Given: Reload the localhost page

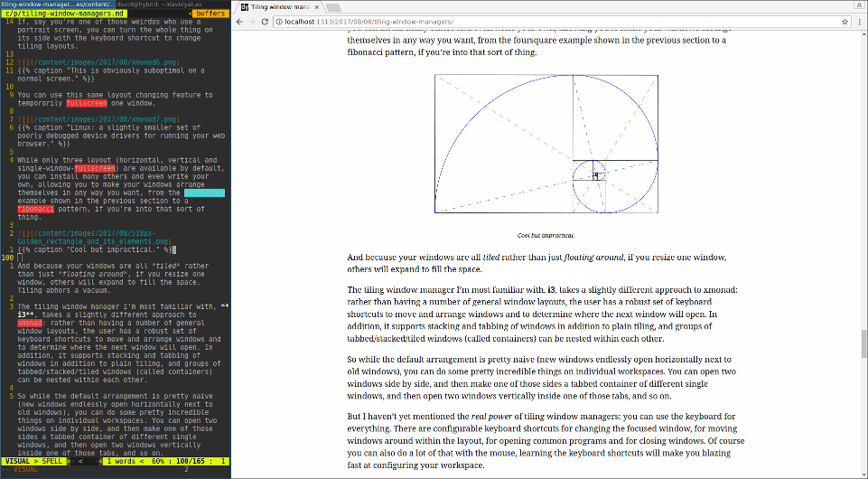Looking at the screenshot, I should pos(266,22).
